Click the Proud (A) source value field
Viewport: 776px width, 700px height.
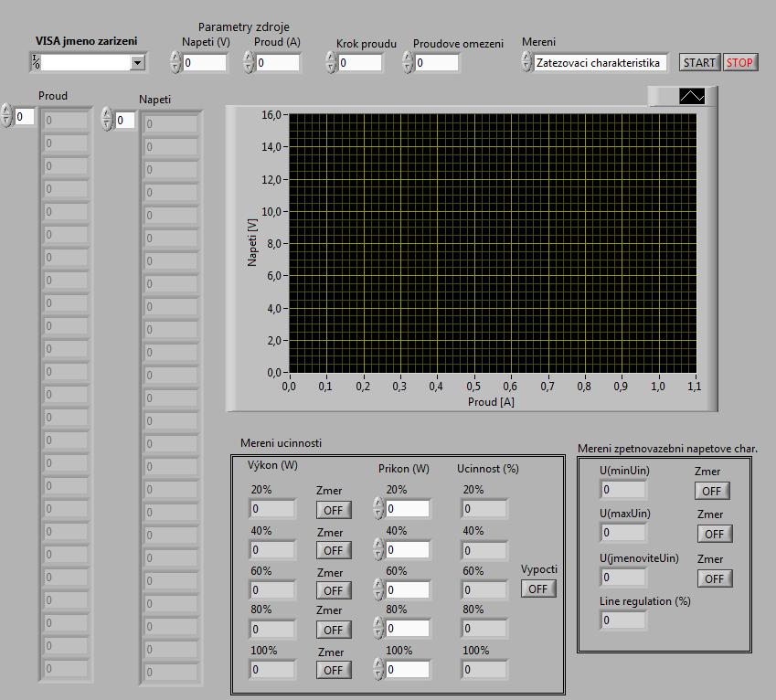pyautogui.click(x=278, y=62)
